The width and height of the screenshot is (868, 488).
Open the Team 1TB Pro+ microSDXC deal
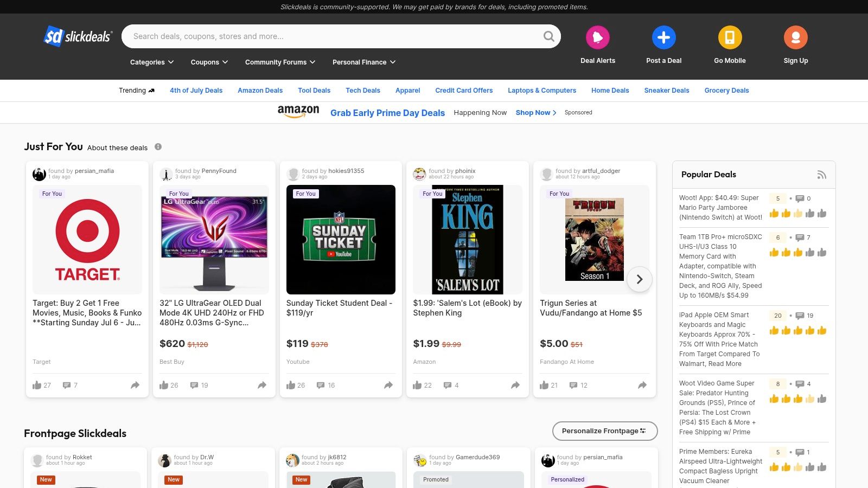[x=720, y=266]
